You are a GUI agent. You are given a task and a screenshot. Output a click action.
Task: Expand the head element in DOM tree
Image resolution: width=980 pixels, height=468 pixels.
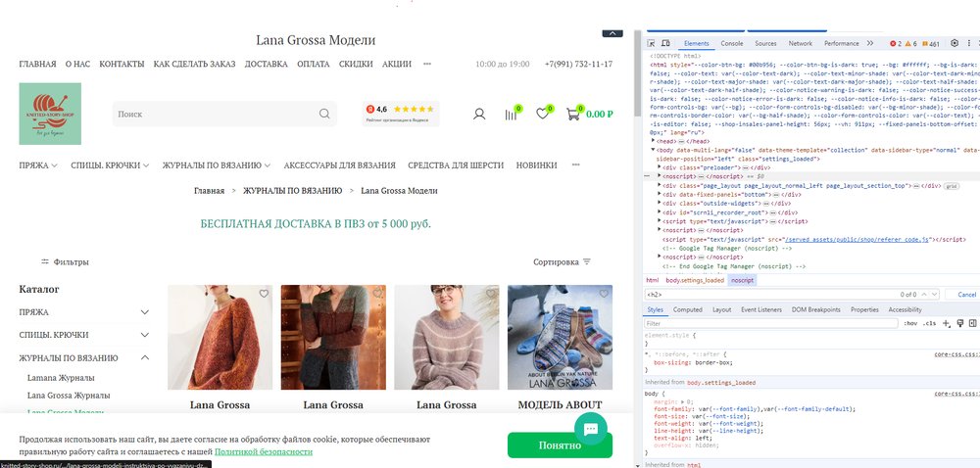[x=653, y=142]
